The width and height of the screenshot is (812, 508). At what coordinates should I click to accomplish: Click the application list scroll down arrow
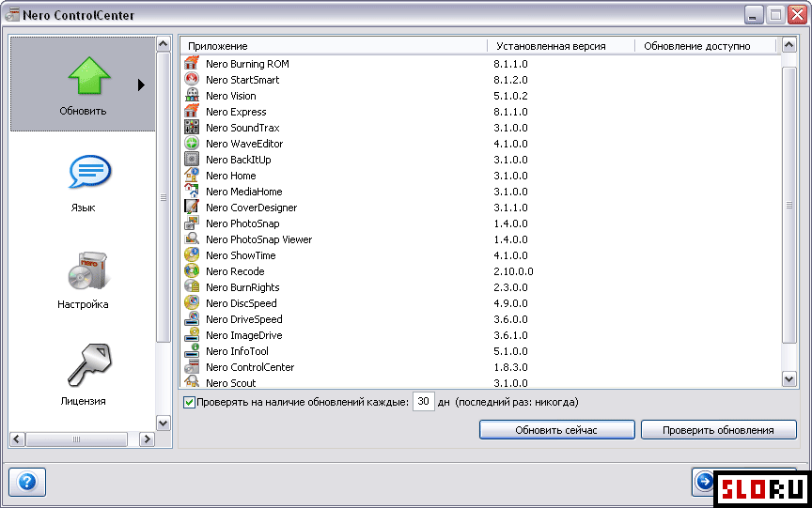click(x=789, y=379)
